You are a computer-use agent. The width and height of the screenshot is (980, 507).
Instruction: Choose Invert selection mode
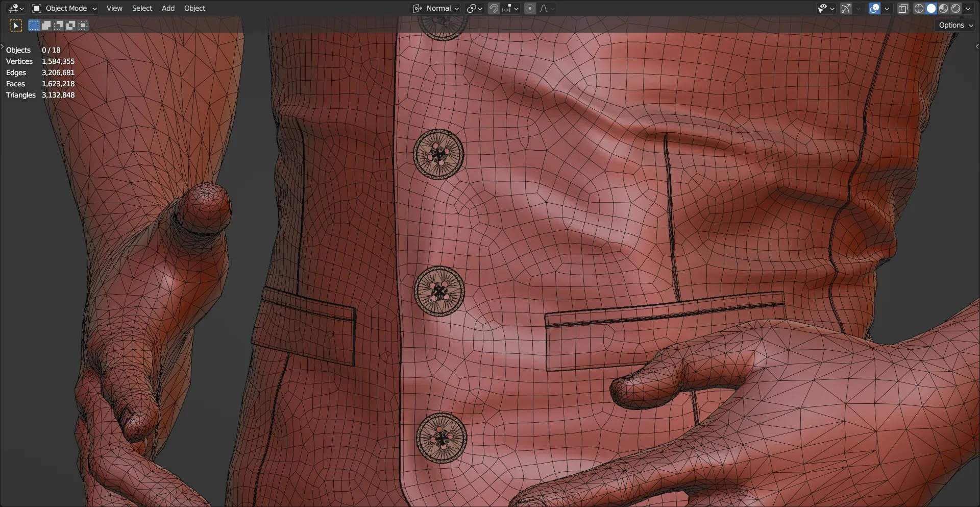[x=70, y=25]
